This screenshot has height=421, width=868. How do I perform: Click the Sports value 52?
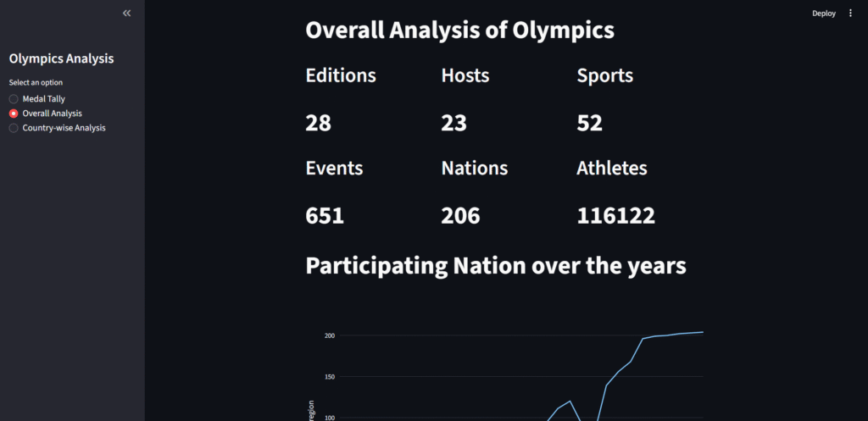589,123
